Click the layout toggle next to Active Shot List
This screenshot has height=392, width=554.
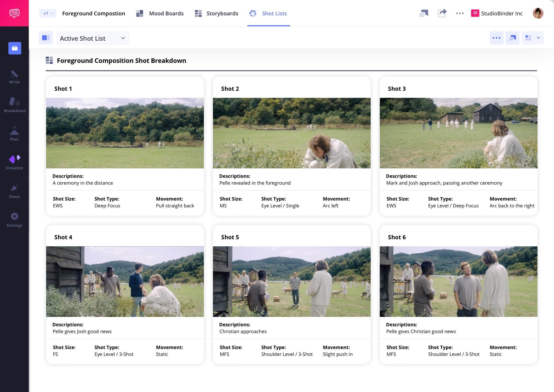(46, 38)
